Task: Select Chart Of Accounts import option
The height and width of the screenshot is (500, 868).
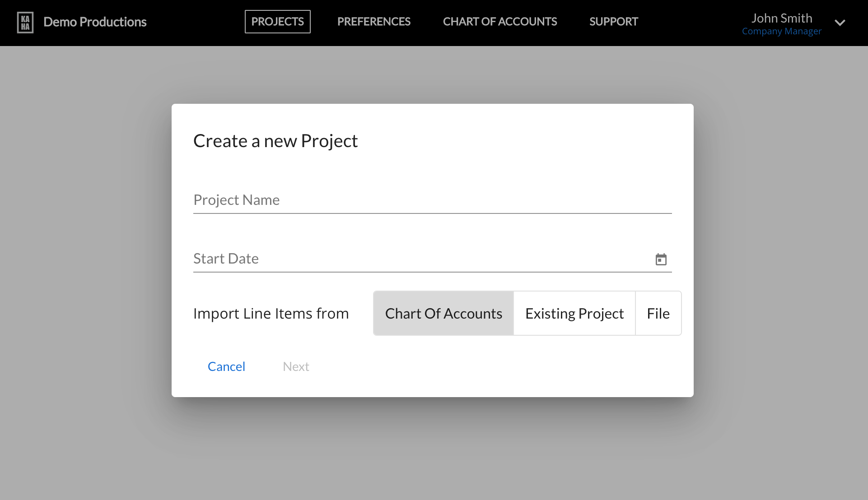Action: tap(443, 313)
